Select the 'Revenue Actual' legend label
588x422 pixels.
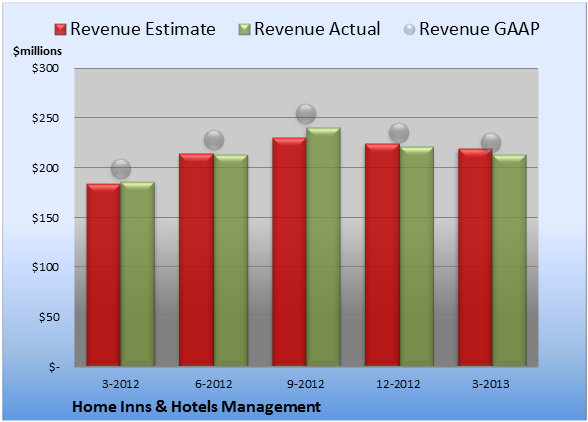tap(317, 29)
